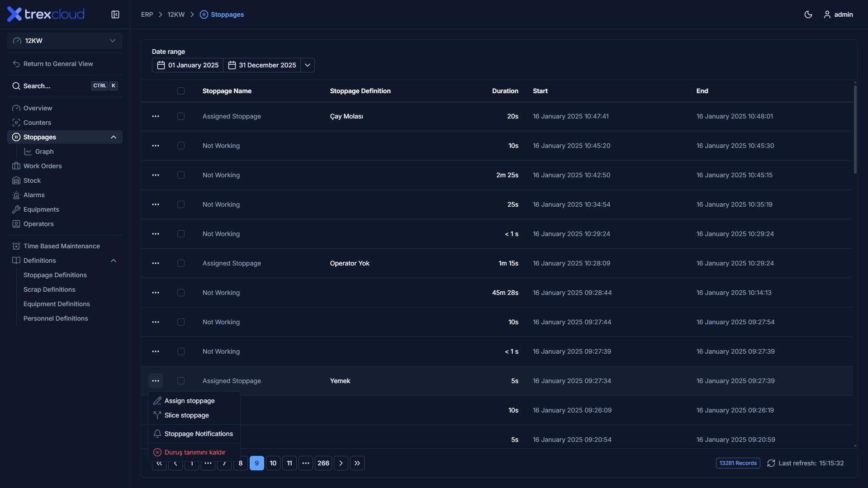Check the Çay Molası row checkbox
This screenshot has height=488, width=868.
(x=181, y=116)
